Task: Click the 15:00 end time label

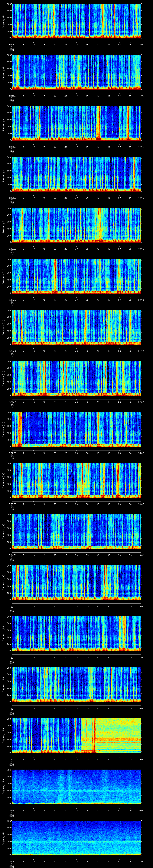Action: [x=141, y=44]
